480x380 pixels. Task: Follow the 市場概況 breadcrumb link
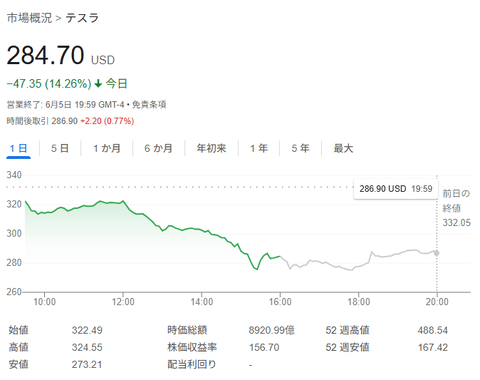coord(29,18)
